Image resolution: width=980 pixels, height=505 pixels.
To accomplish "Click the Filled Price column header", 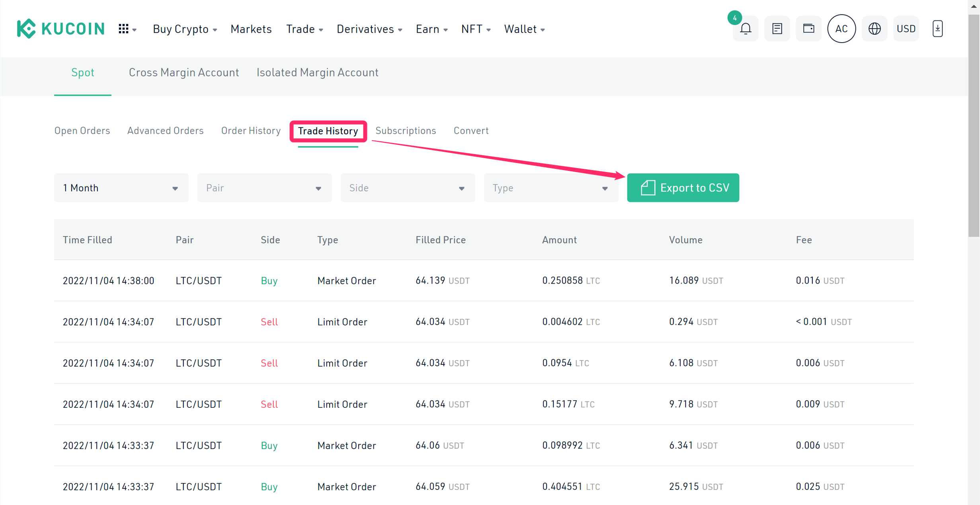I will pyautogui.click(x=441, y=240).
